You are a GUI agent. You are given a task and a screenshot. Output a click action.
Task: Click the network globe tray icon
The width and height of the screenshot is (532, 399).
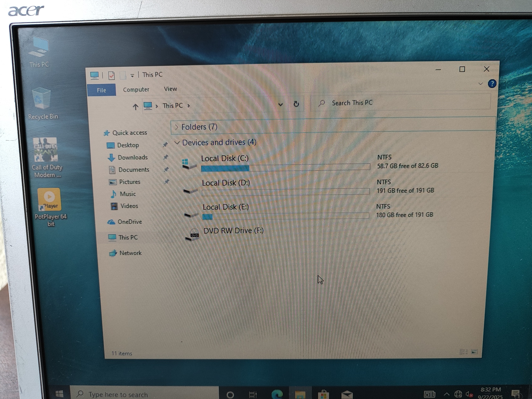point(458,394)
